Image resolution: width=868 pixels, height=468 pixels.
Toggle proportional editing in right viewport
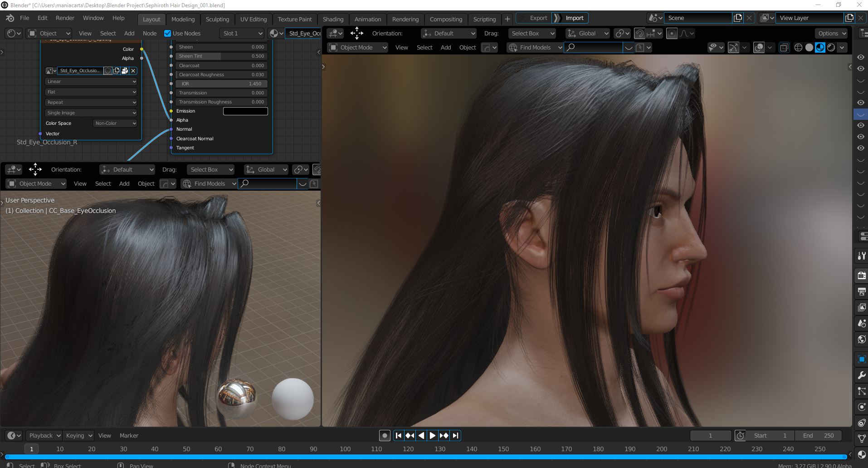pos(672,34)
